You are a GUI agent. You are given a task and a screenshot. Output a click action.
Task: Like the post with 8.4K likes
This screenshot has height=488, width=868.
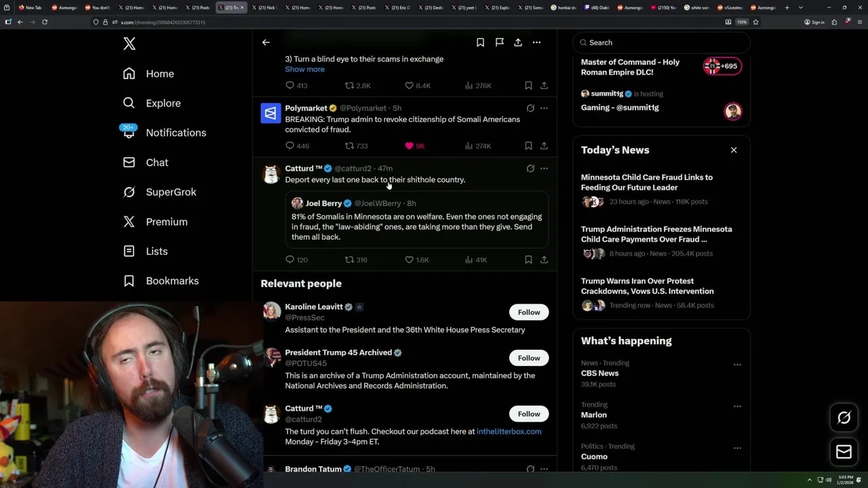417,85
